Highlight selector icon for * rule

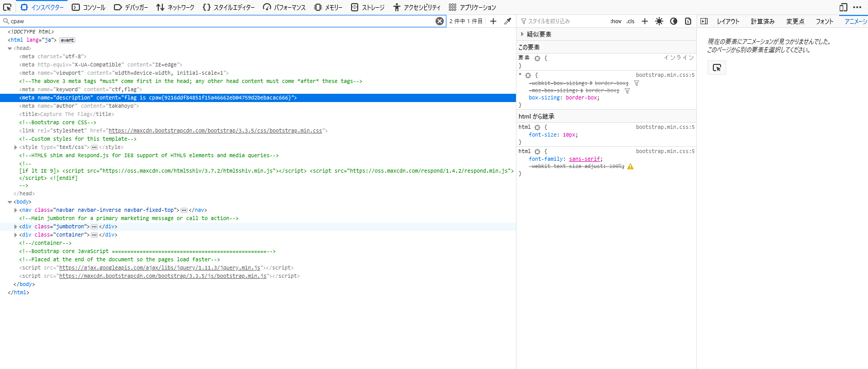[528, 76]
